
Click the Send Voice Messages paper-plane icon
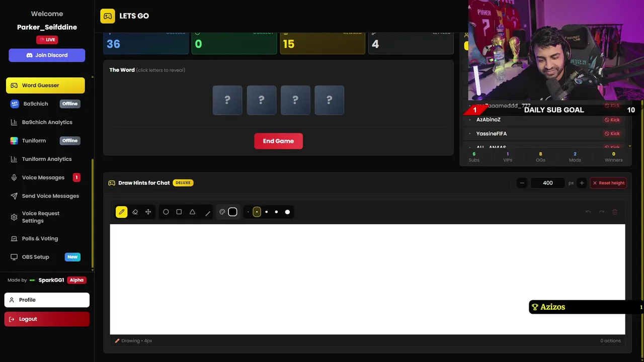(x=14, y=196)
